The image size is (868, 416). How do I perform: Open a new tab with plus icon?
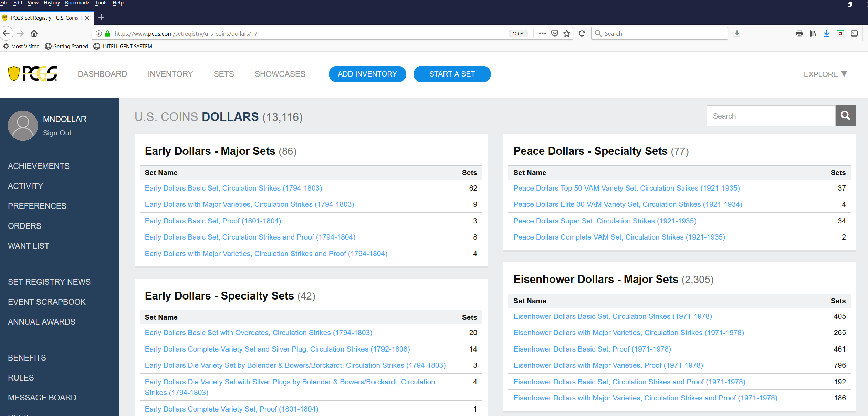[101, 17]
